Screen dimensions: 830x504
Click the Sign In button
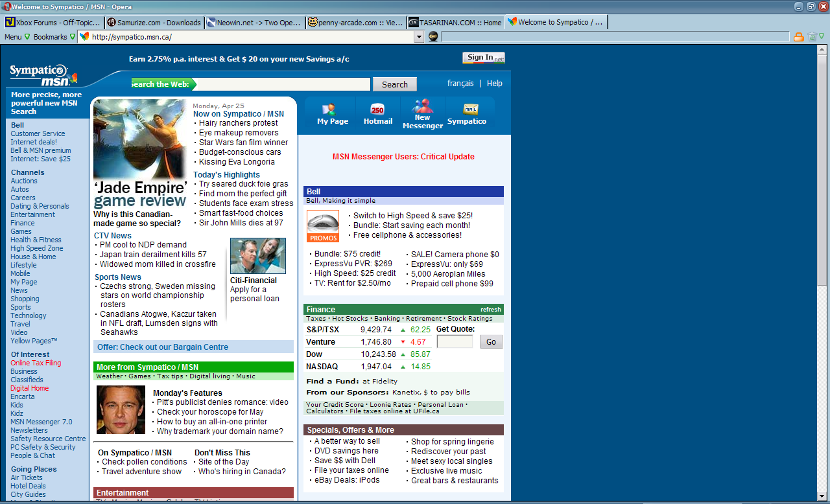pos(484,58)
